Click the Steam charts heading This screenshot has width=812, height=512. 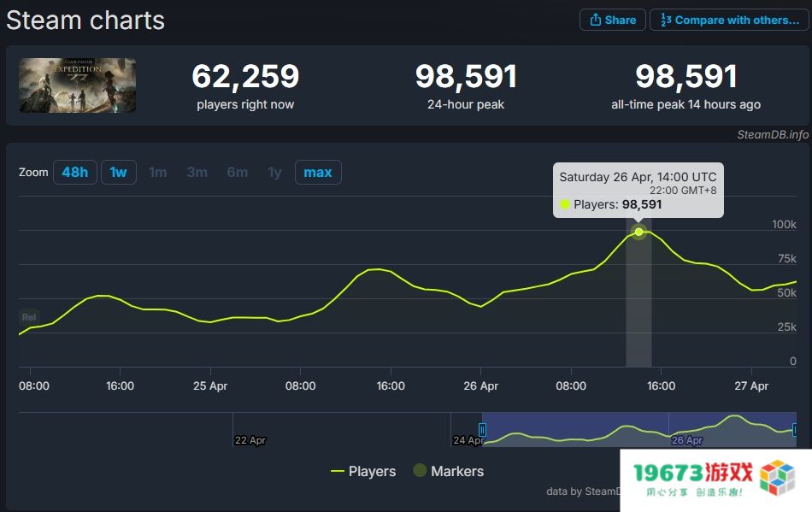tap(85, 21)
